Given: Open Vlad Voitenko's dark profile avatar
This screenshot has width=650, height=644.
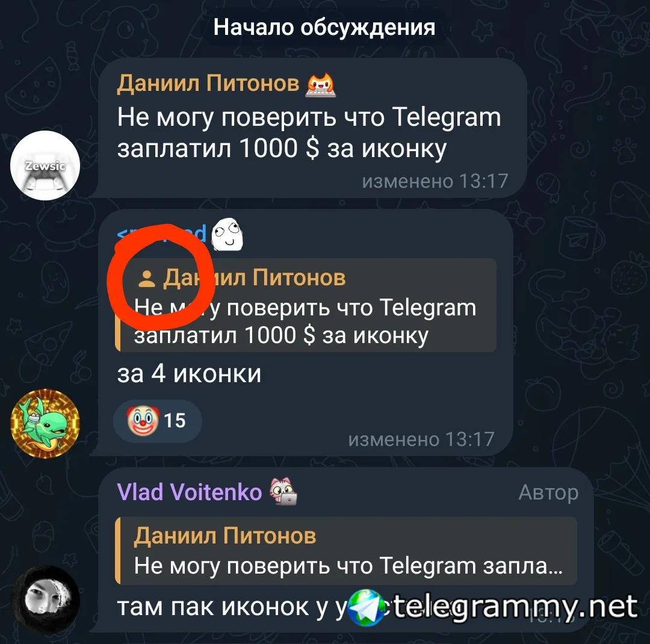Looking at the screenshot, I should [x=45, y=600].
